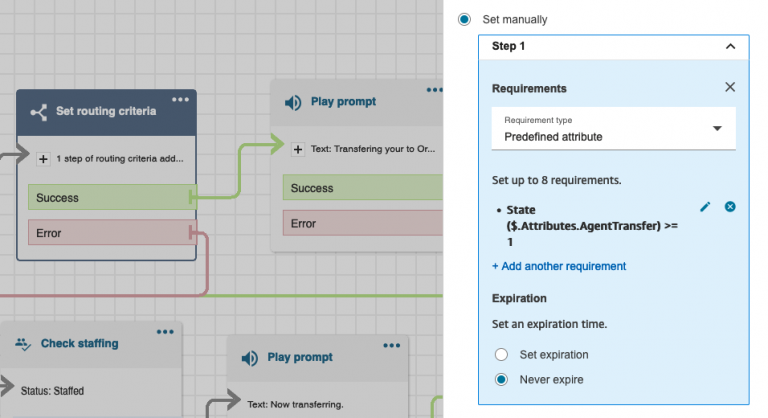Edit the State requirement with pencil icon
This screenshot has width=768, height=418.
tap(705, 206)
